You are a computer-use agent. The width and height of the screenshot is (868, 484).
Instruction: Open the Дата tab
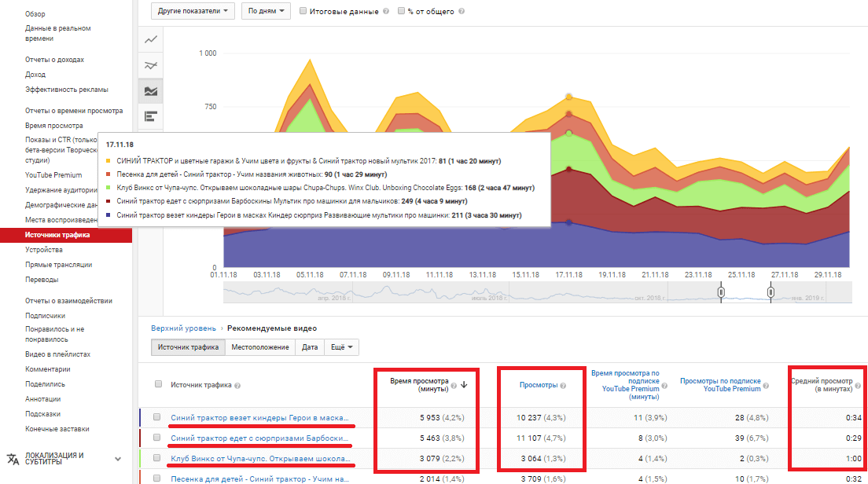click(310, 347)
